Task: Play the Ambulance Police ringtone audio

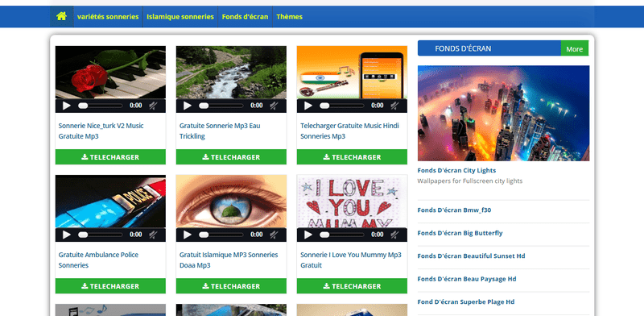Action: (x=67, y=235)
